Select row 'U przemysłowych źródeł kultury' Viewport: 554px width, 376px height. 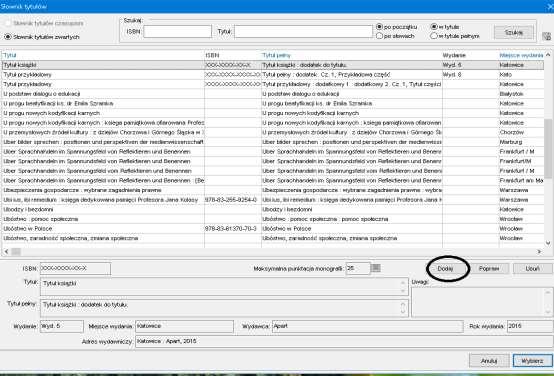(272, 132)
